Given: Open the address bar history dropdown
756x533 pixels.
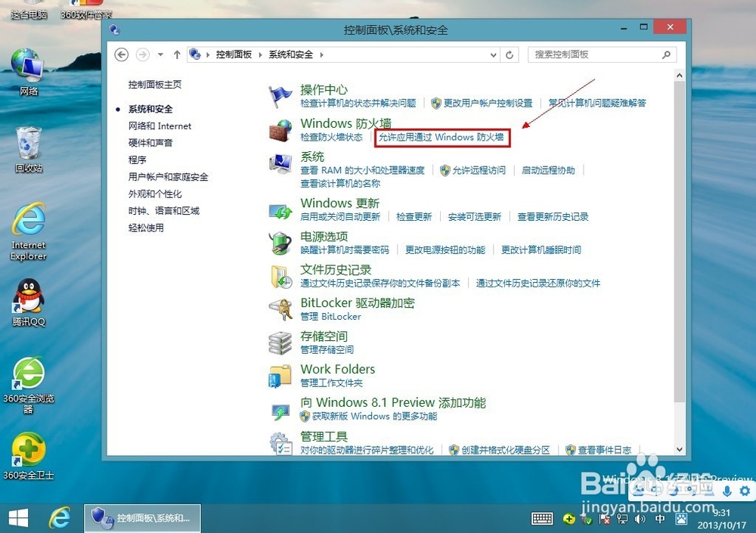Looking at the screenshot, I should pos(493,54).
